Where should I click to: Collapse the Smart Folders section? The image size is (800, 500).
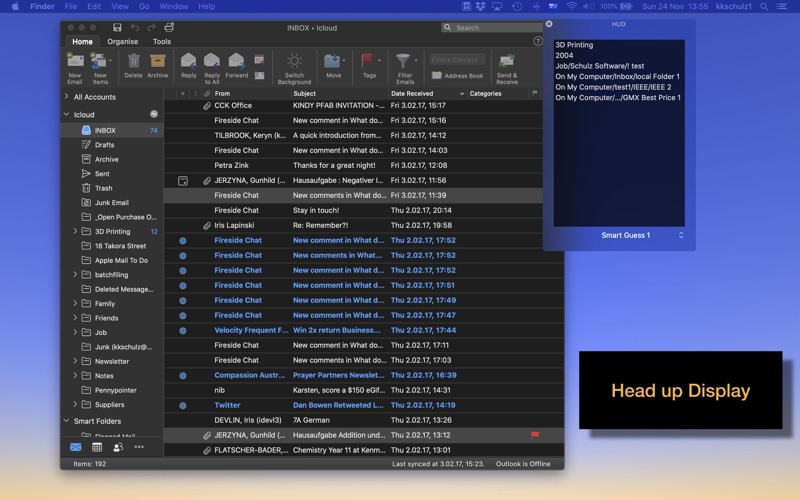tap(66, 420)
